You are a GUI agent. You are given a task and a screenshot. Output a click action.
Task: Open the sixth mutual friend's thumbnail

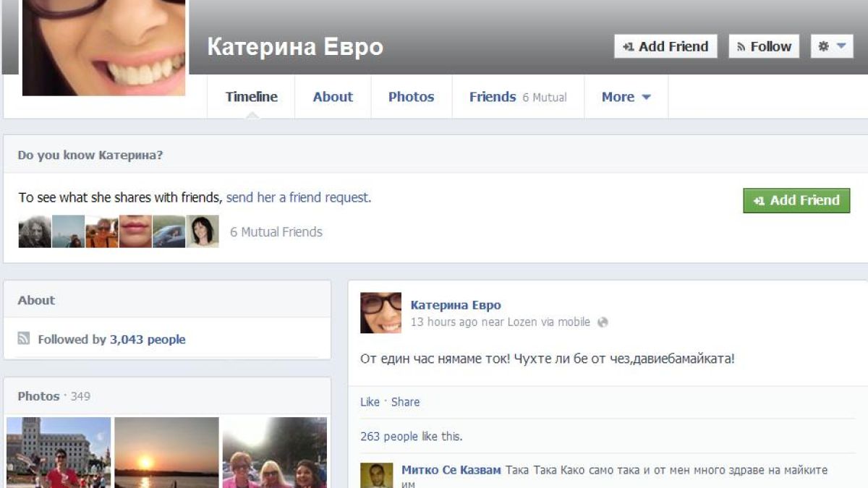coord(203,232)
